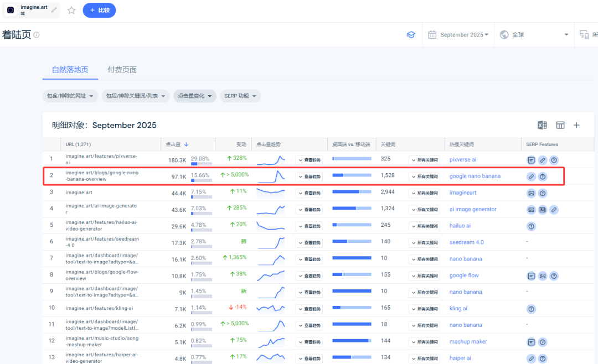This screenshot has height=364, width=598.
Task: Click question SERP icon in kling ai row
Action: 531,309
